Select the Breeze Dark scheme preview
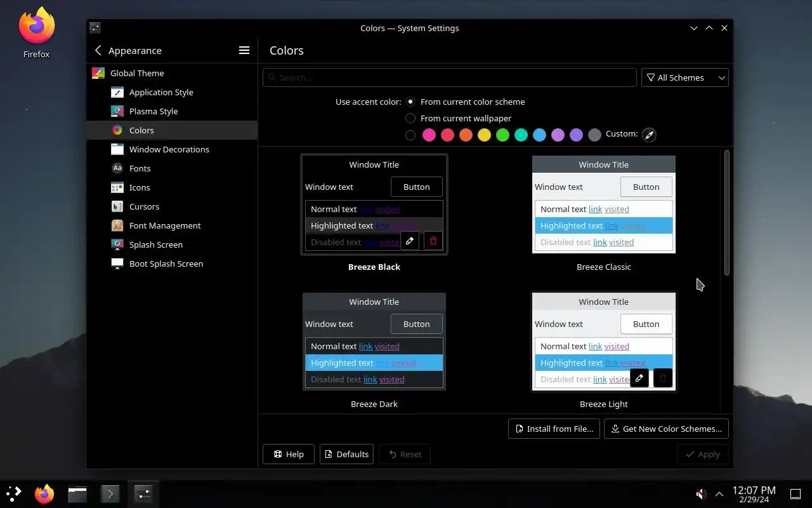The width and height of the screenshot is (812, 508). click(x=374, y=342)
